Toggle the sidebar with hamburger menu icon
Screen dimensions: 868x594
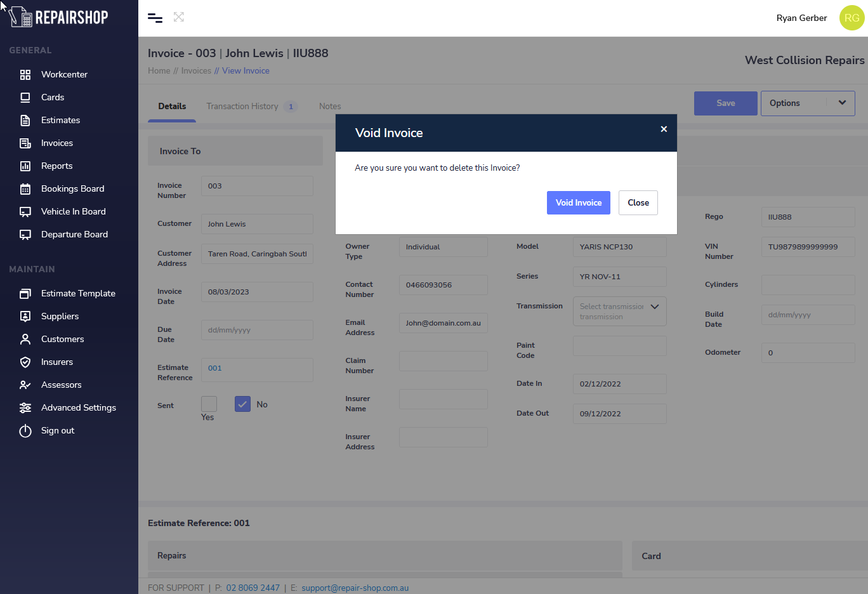click(x=155, y=18)
